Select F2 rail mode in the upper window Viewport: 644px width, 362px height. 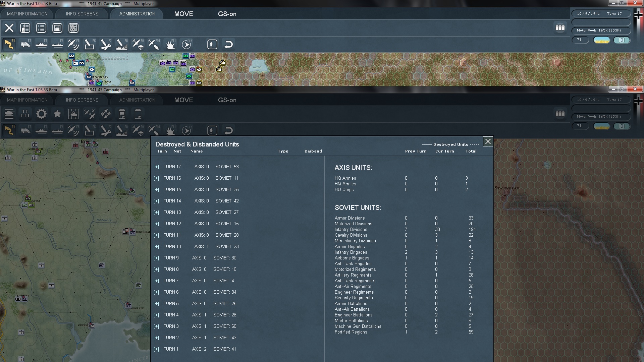pos(25,44)
